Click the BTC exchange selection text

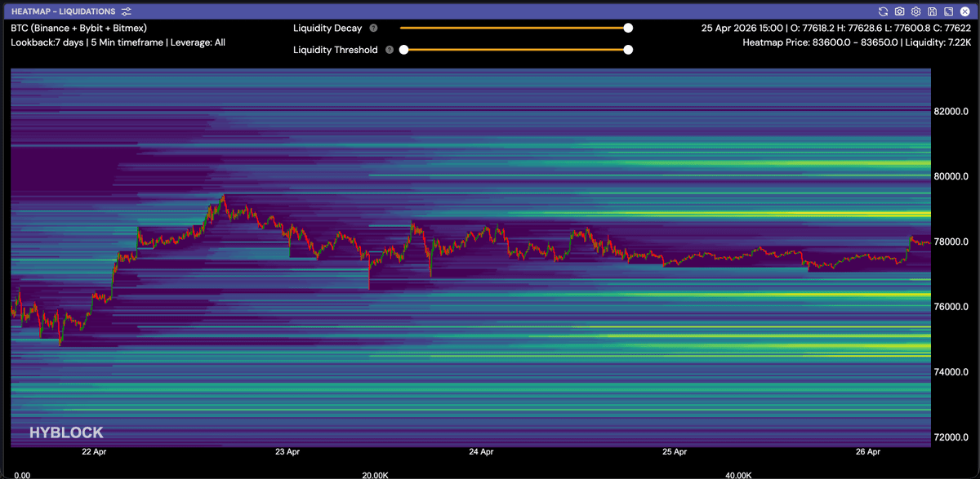pos(78,28)
